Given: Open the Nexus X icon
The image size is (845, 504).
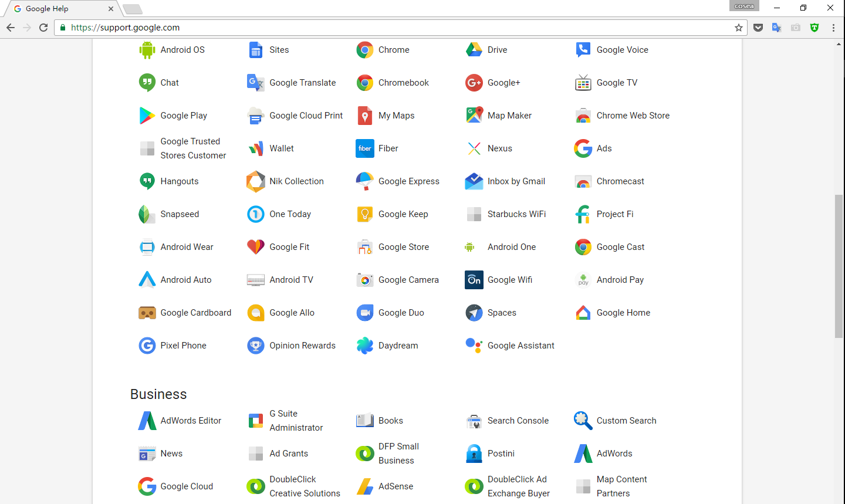Looking at the screenshot, I should point(474,148).
